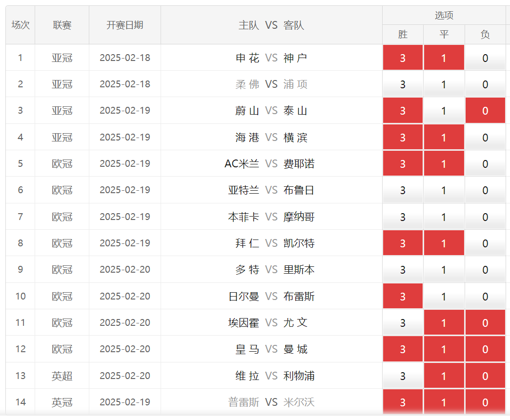
Task: Select 负 option for 亚特兰 VS 布鲁日
Action: 485,190
